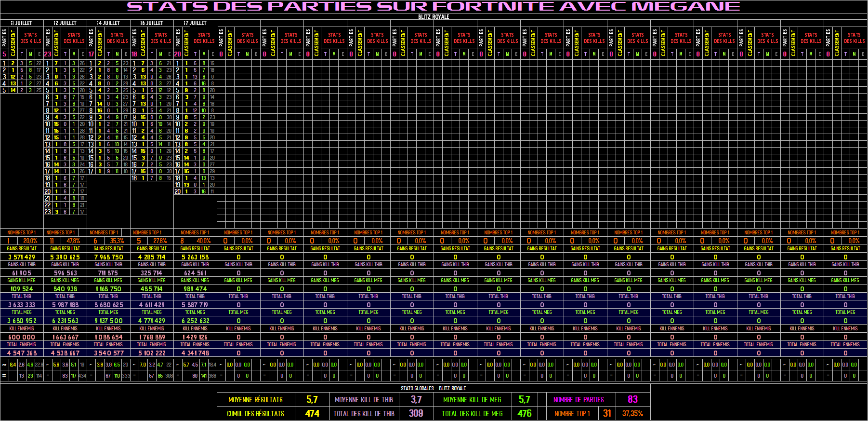The image size is (868, 421).
Task: Click the 47,8% top 1 percentage cell
Action: coord(73,241)
